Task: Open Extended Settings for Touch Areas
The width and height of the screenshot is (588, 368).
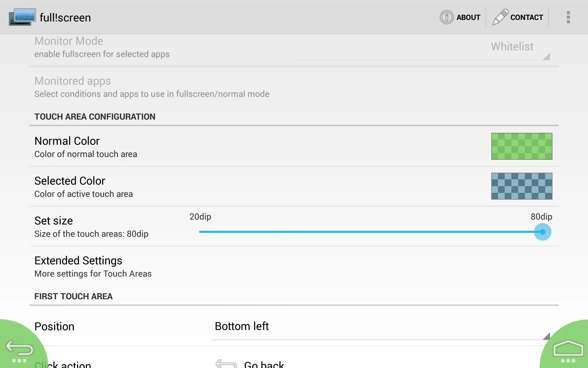Action: [x=294, y=266]
